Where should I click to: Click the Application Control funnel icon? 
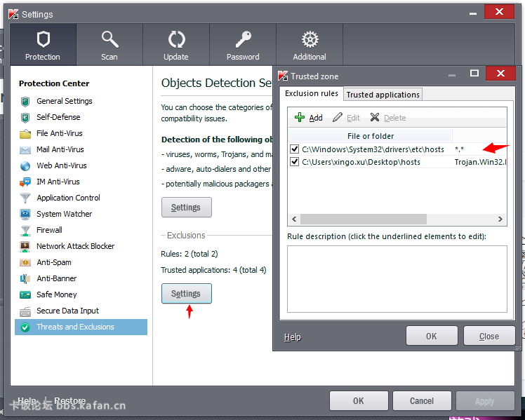click(25, 198)
